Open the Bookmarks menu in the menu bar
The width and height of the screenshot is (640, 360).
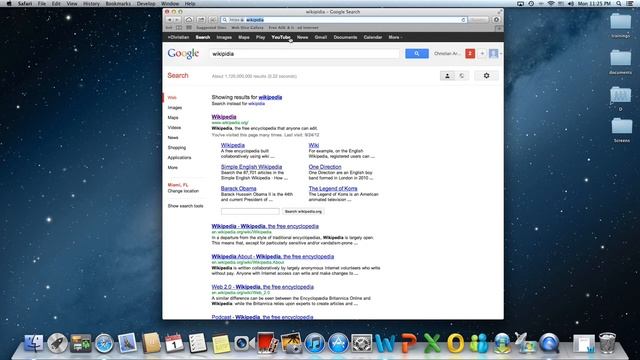(x=118, y=4)
